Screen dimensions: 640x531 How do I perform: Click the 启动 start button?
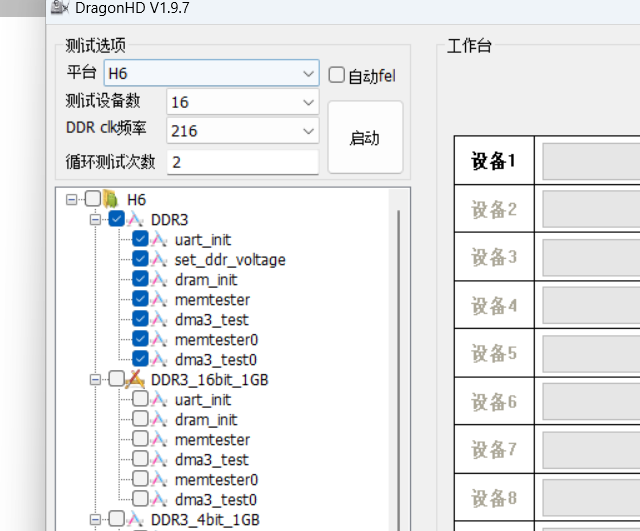365,138
